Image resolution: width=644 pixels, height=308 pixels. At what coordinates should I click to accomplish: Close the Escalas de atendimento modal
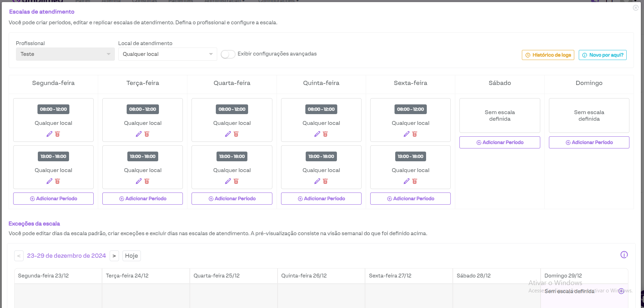(x=635, y=8)
